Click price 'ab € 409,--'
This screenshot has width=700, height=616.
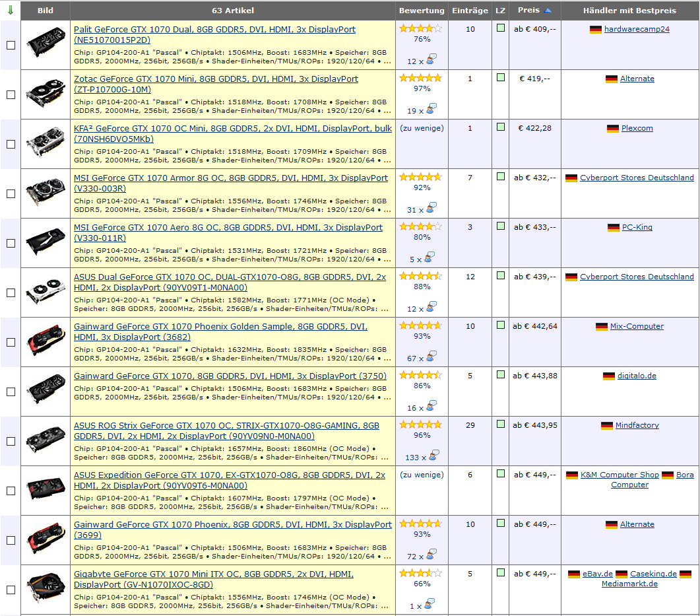[535, 29]
